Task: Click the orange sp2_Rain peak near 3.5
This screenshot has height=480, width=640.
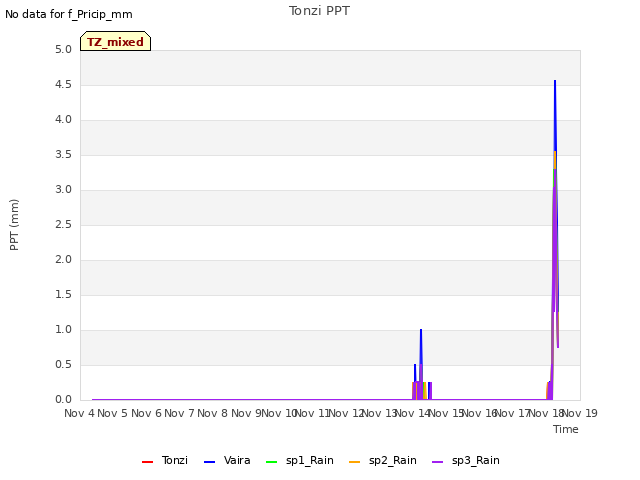Action: (555, 160)
